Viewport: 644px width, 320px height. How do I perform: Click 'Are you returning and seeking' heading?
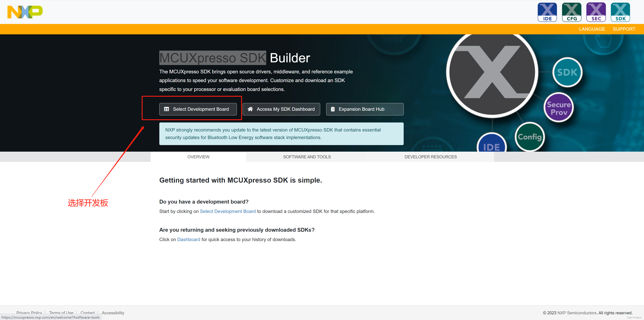[237, 230]
